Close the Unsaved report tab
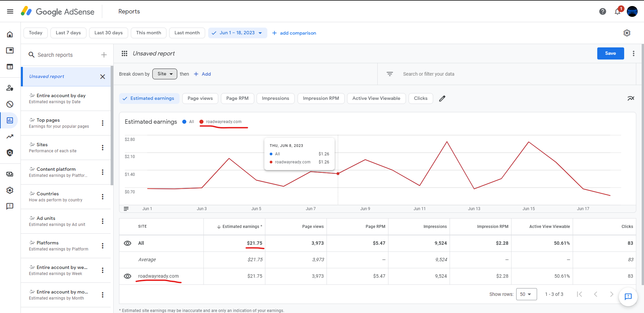Viewport: 644px width, 313px height. pyautogui.click(x=103, y=77)
